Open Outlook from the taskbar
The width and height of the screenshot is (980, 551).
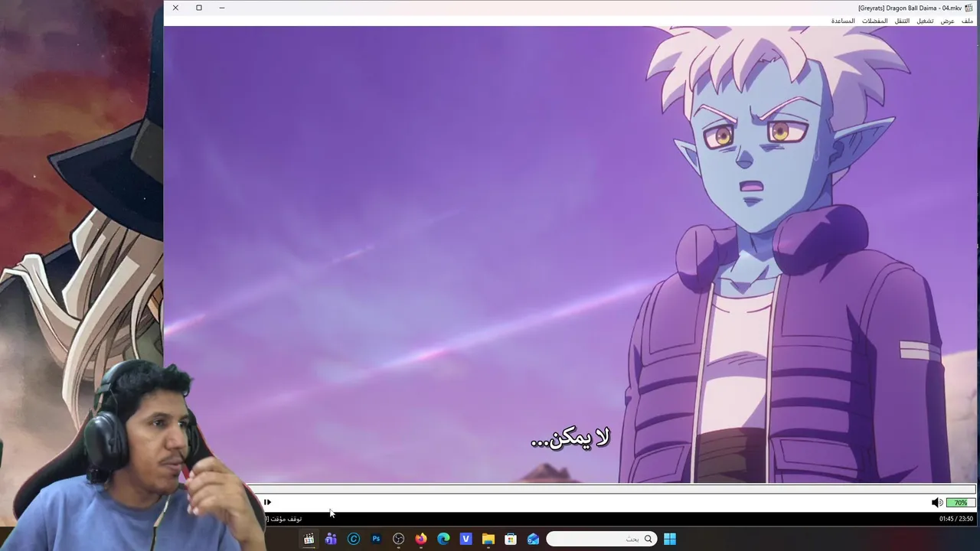click(x=533, y=539)
